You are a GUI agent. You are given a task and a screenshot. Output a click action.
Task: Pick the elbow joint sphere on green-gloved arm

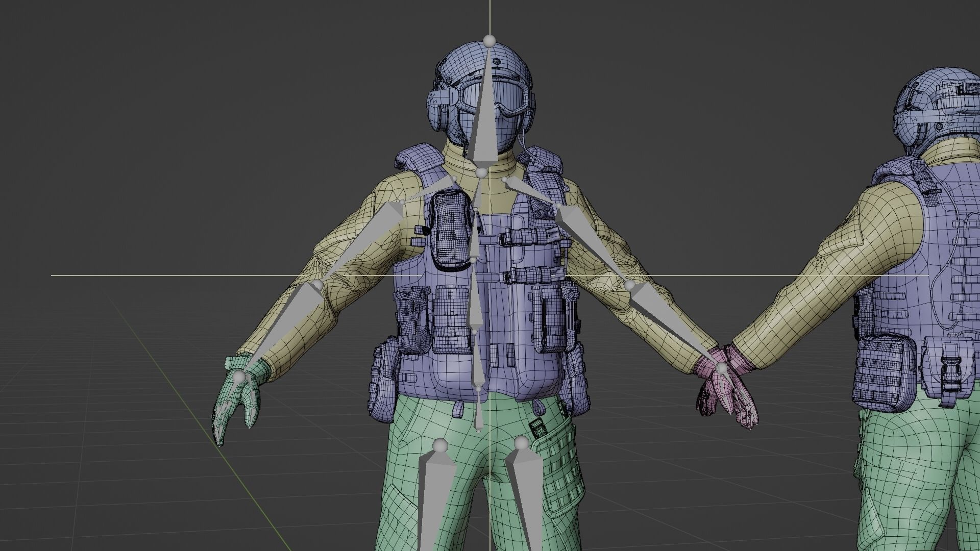click(317, 285)
